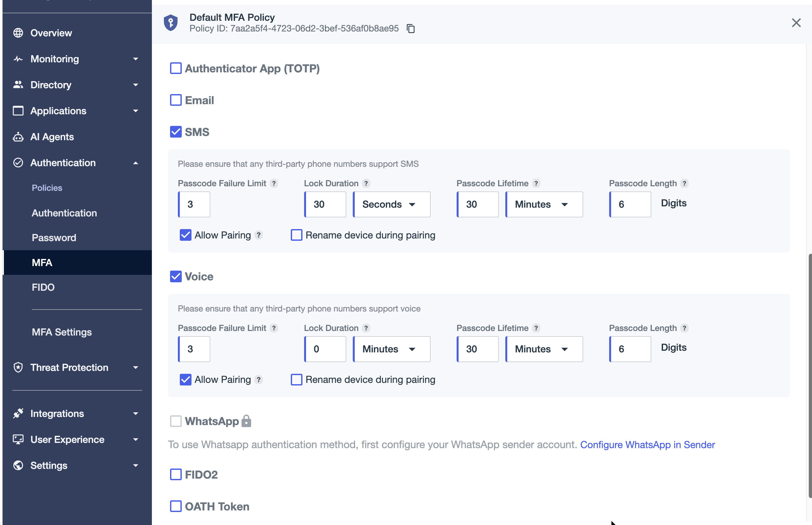The height and width of the screenshot is (525, 812).
Task: Open SMS Lock Duration Seconds dropdown
Action: click(x=392, y=204)
